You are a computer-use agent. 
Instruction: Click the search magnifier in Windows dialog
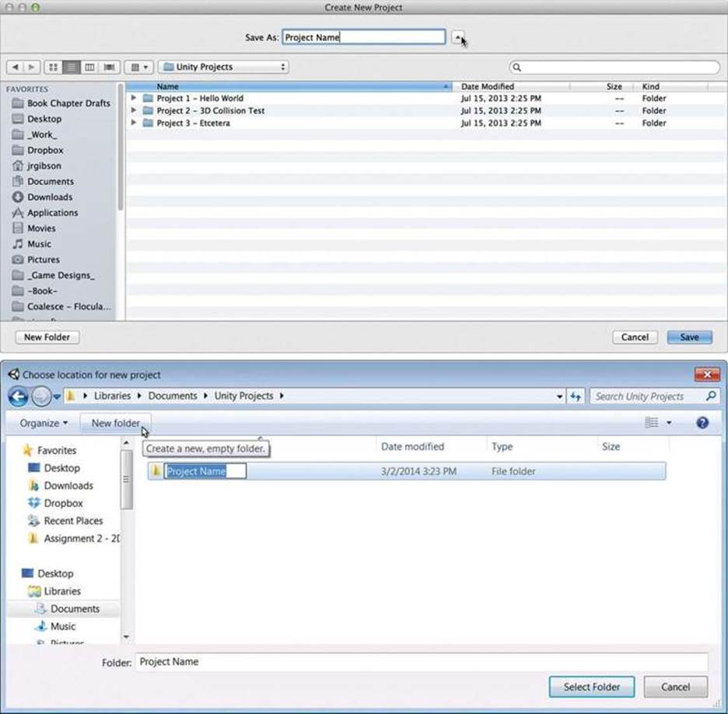point(711,396)
